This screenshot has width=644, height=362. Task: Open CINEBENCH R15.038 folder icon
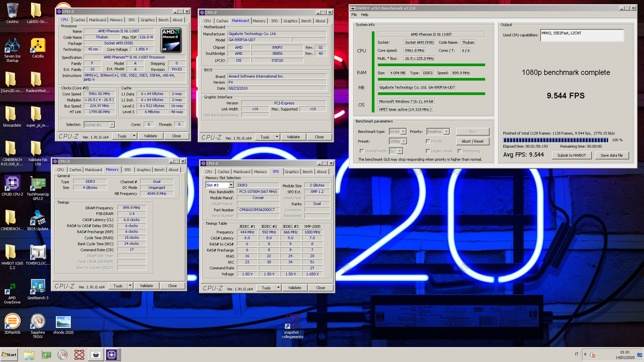pos(12,153)
